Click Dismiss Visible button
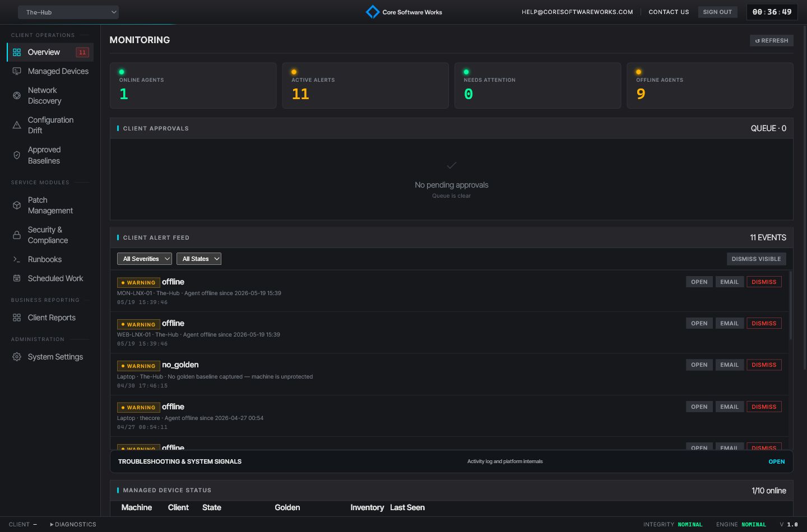Viewport: 807px width, 532px height. pos(757,259)
